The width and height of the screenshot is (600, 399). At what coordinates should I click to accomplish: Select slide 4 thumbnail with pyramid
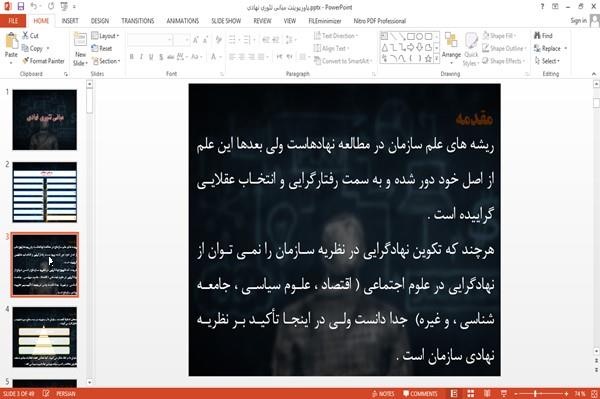pyautogui.click(x=44, y=337)
